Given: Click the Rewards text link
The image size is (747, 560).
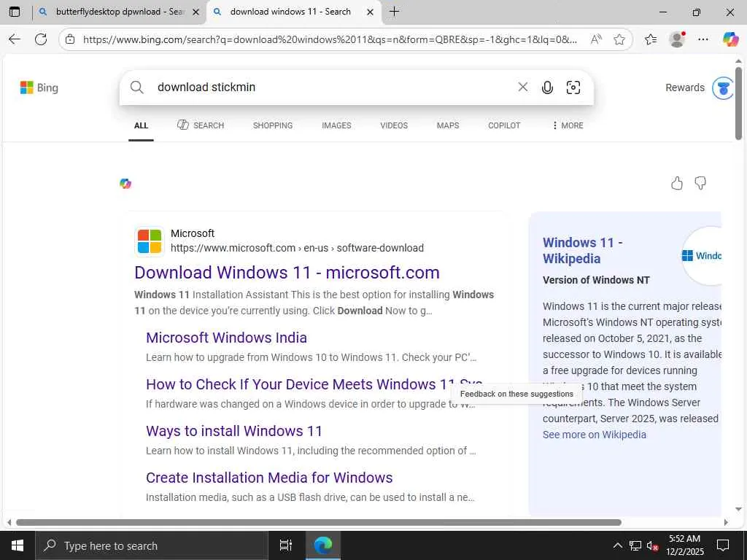Looking at the screenshot, I should click(684, 87).
